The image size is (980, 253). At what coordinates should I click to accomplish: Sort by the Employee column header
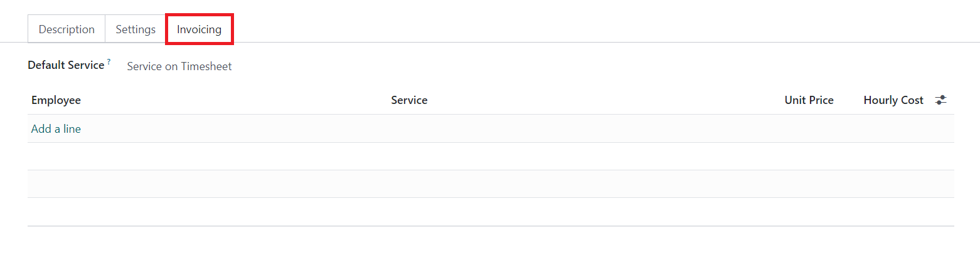[x=56, y=100]
